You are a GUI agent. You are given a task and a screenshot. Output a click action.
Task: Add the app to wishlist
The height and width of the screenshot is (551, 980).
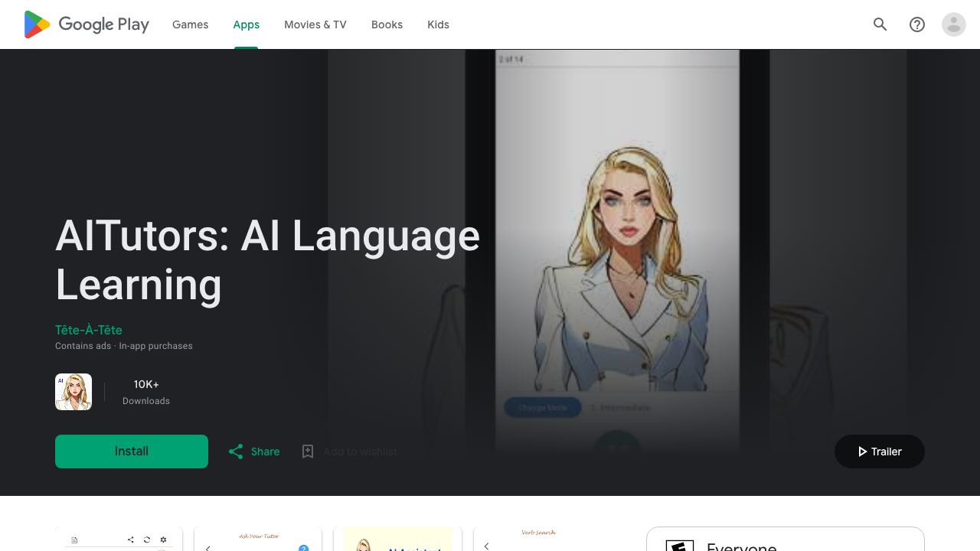[x=349, y=452]
